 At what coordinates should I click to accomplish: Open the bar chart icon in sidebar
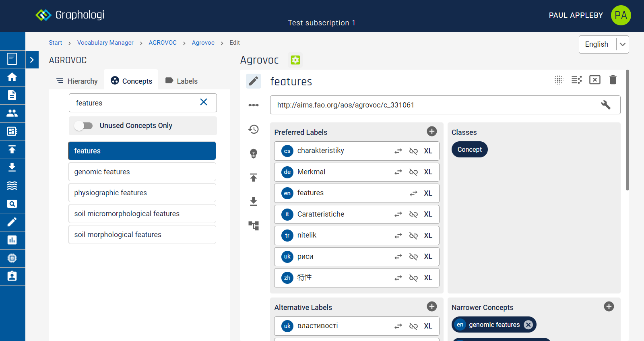[x=12, y=240]
